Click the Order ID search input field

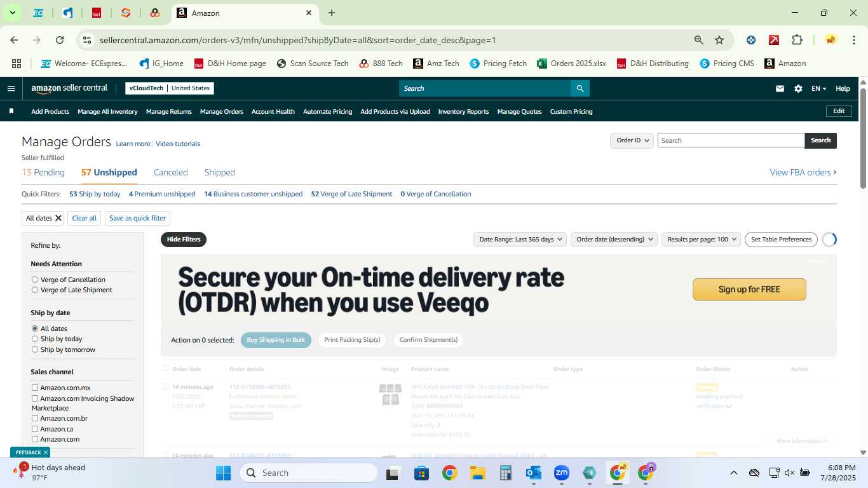(x=731, y=140)
